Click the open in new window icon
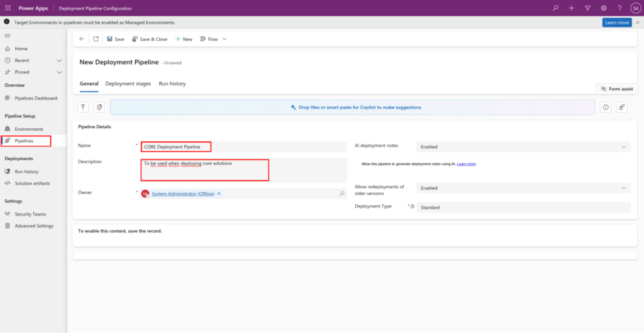 pos(96,39)
